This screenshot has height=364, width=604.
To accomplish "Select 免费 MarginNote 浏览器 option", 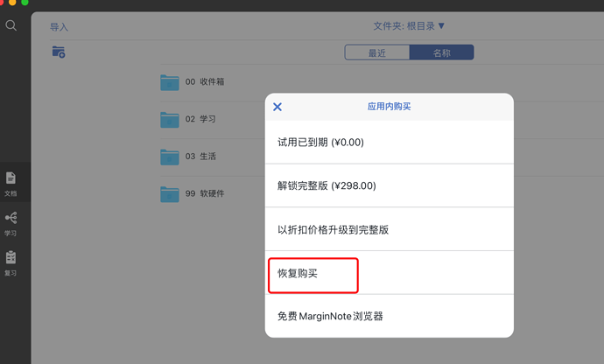I will click(x=389, y=316).
